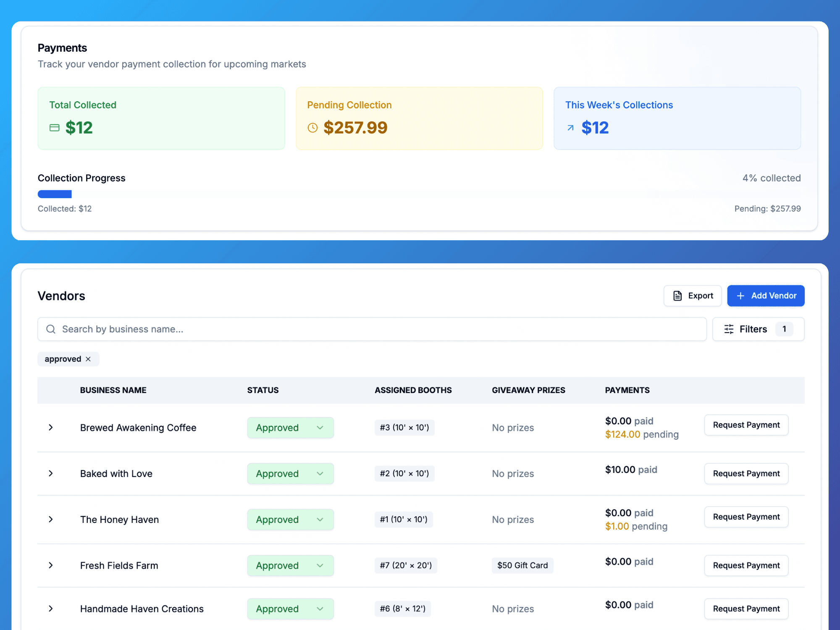This screenshot has width=840, height=630.
Task: Click the $257.99 Pending Collection value
Action: 355,128
